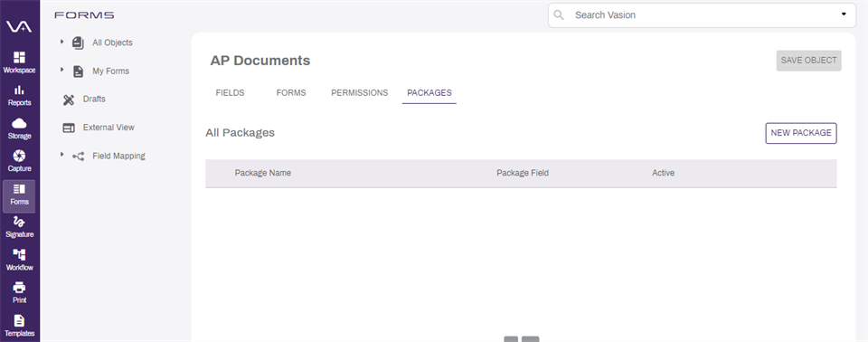Click the AP Documents title

point(260,61)
